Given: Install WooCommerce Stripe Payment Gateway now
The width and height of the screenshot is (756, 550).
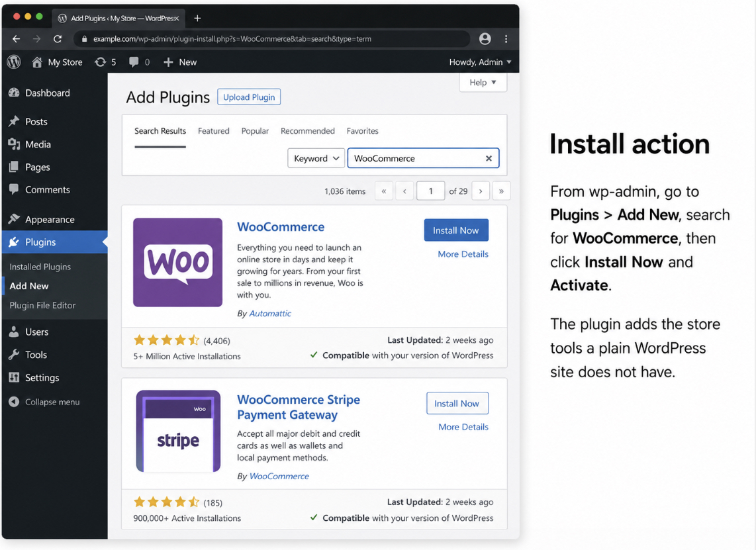Looking at the screenshot, I should 457,404.
